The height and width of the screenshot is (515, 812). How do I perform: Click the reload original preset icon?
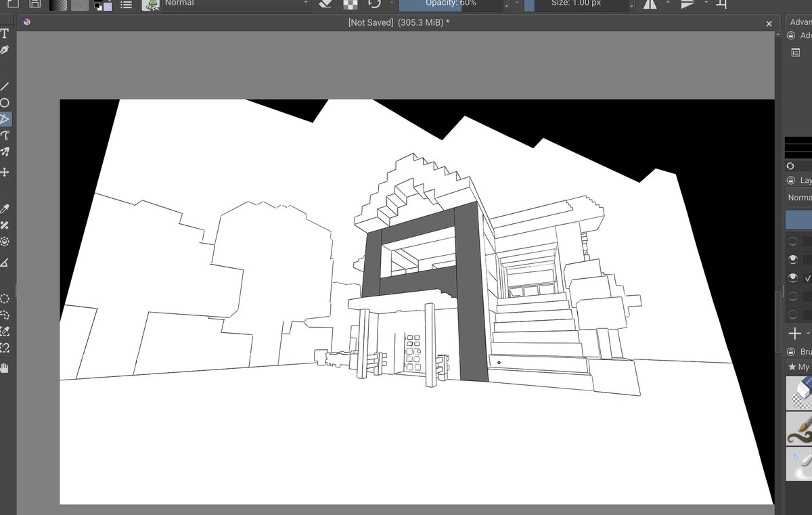point(374,4)
